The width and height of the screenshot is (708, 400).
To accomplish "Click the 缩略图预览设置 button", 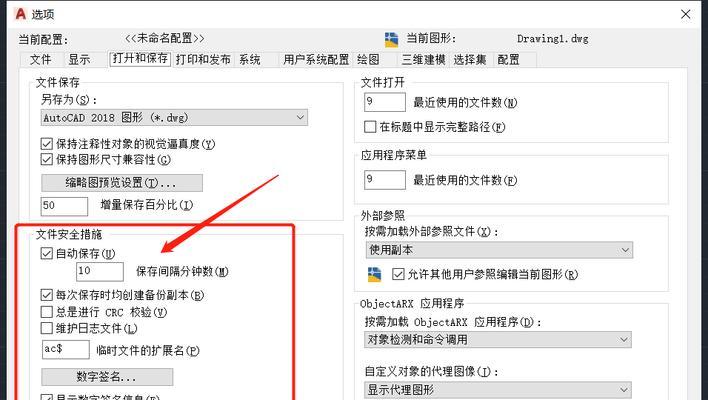I will tap(122, 183).
